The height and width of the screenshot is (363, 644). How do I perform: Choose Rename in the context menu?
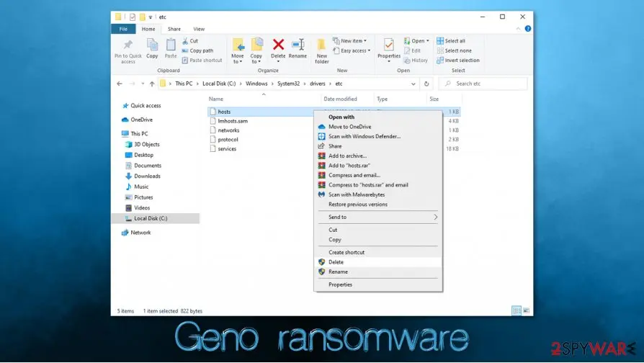coord(378,272)
